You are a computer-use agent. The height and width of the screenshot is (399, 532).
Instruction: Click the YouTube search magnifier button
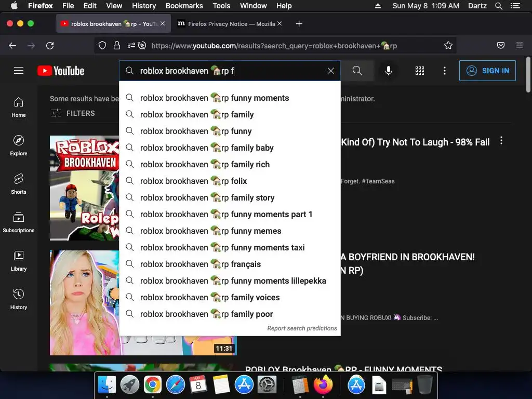(357, 71)
